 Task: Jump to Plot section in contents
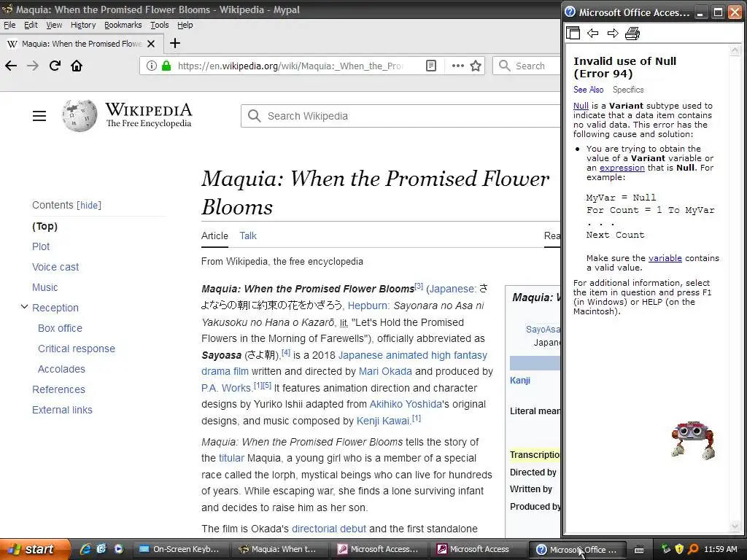[41, 246]
